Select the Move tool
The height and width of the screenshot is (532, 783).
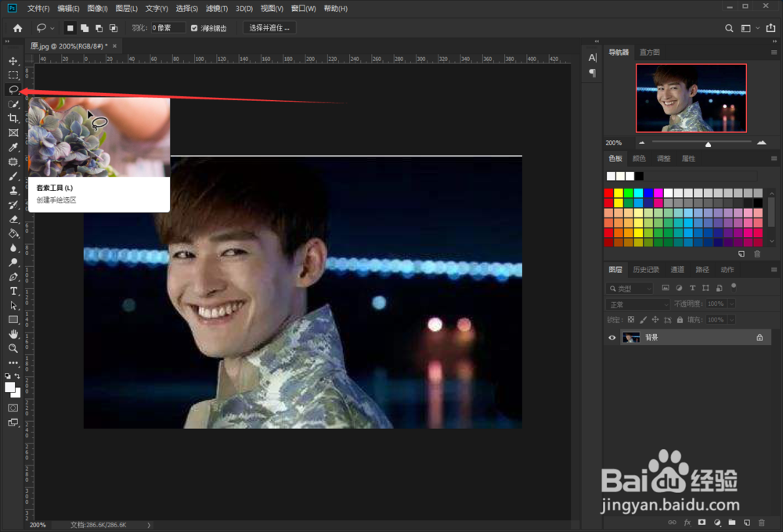click(x=13, y=61)
